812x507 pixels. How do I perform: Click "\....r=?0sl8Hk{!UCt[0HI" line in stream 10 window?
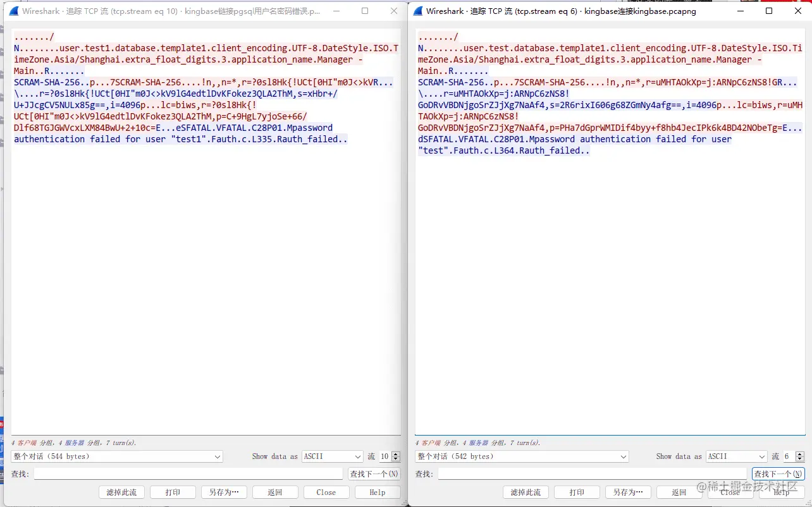tap(176, 94)
